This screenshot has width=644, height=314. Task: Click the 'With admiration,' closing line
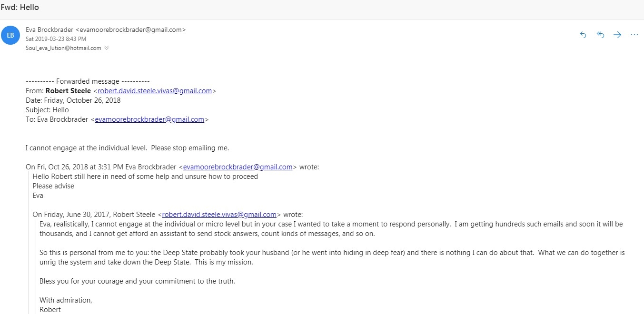click(x=66, y=300)
